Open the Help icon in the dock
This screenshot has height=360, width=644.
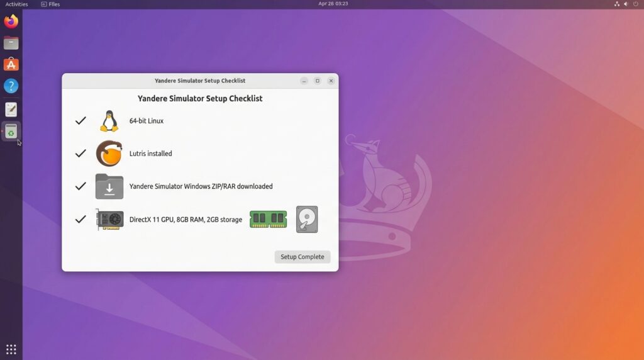(11, 86)
